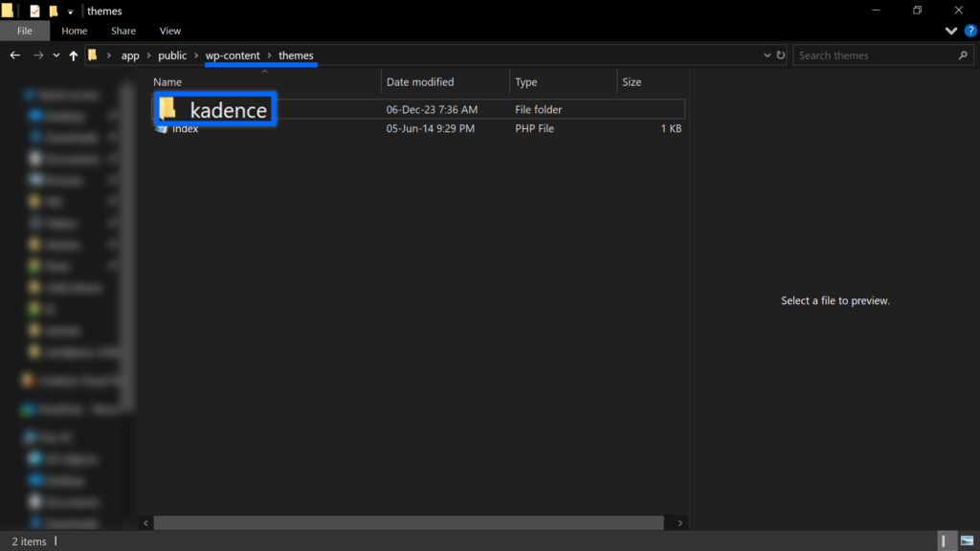Screen dimensions: 980x551
Task: Switch to Large icons view in status bar
Action: (967, 541)
